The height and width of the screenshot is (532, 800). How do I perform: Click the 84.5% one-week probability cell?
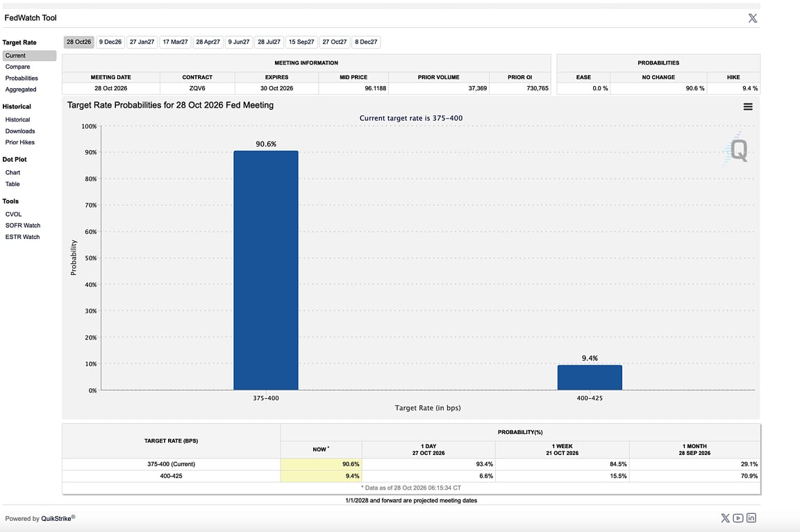coord(562,464)
